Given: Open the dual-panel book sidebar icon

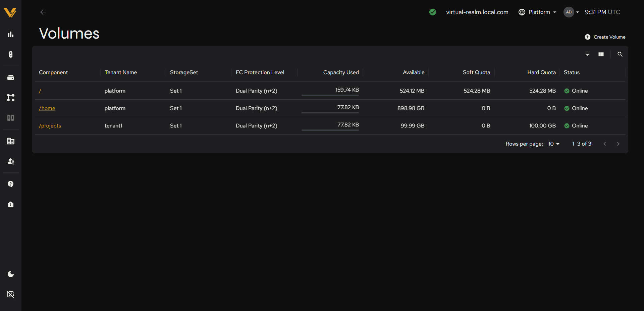Looking at the screenshot, I should click(11, 118).
